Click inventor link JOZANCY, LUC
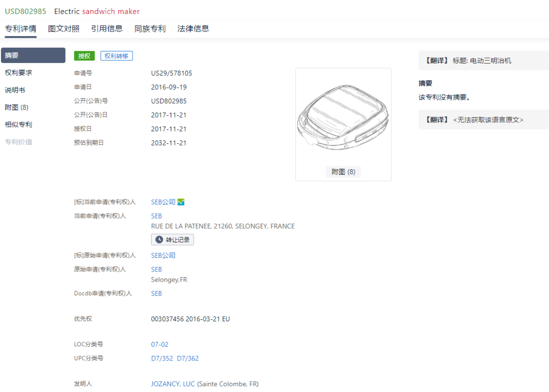 click(x=173, y=384)
